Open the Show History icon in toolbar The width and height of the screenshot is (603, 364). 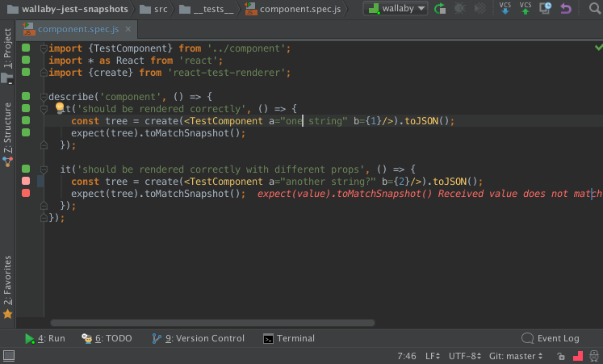(x=546, y=8)
